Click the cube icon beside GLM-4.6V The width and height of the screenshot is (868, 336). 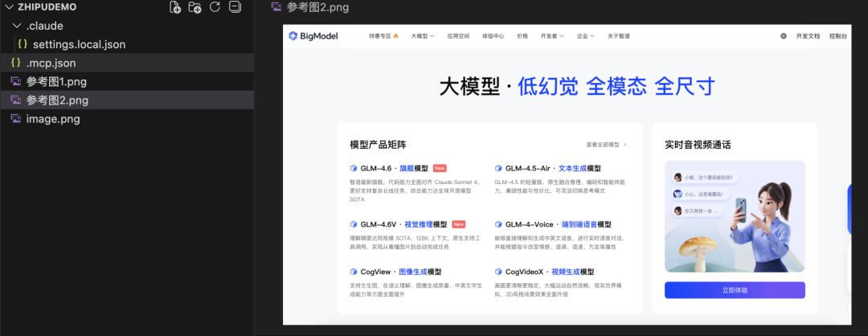[x=353, y=224]
